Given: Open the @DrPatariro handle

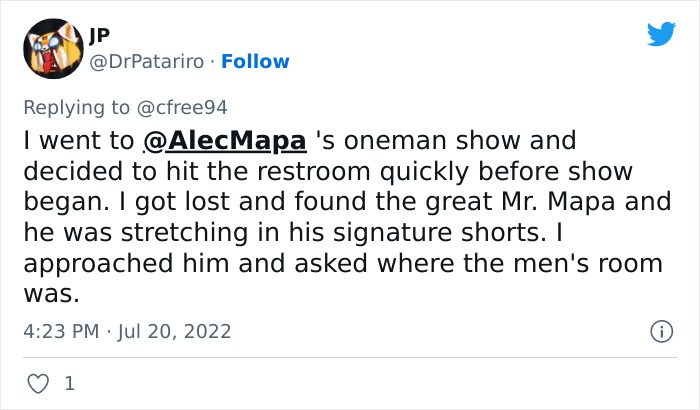Looking at the screenshot, I should click(149, 61).
